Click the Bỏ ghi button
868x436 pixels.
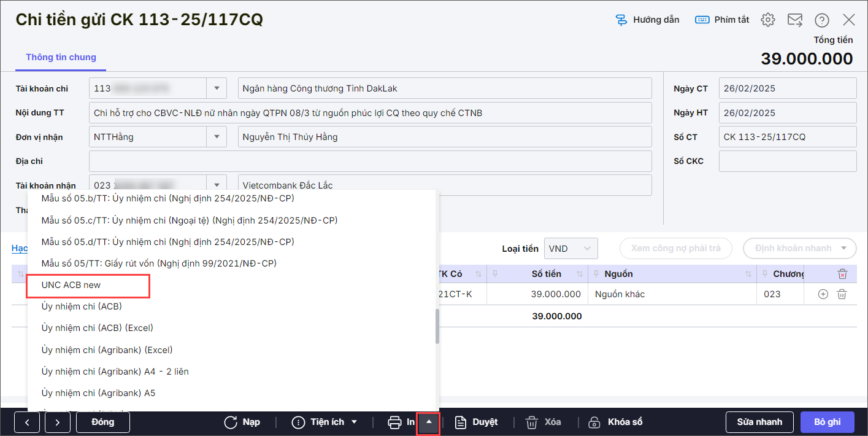tap(827, 422)
